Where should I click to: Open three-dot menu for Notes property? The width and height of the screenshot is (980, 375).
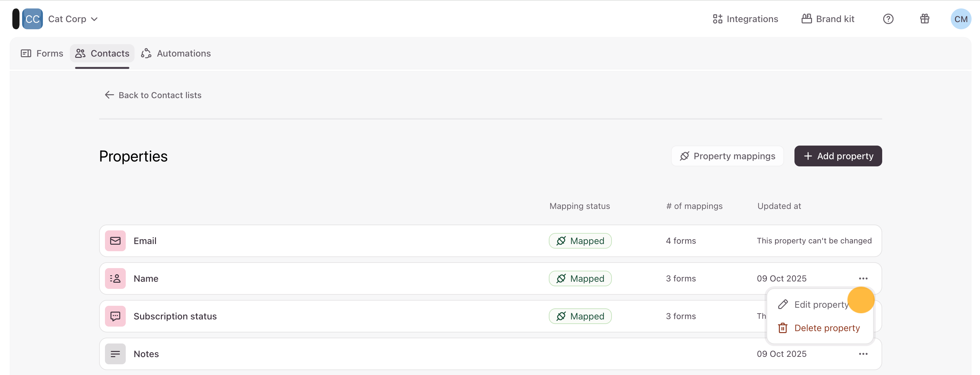(x=863, y=354)
